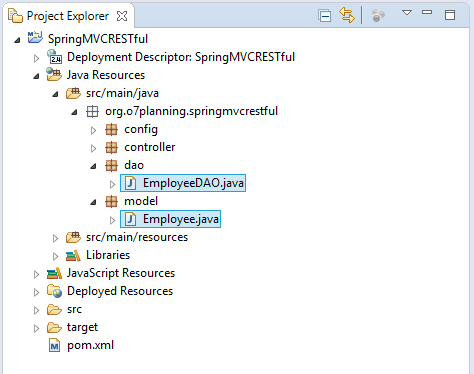
Task: Select the JavaScript Resources label
Action: [121, 273]
